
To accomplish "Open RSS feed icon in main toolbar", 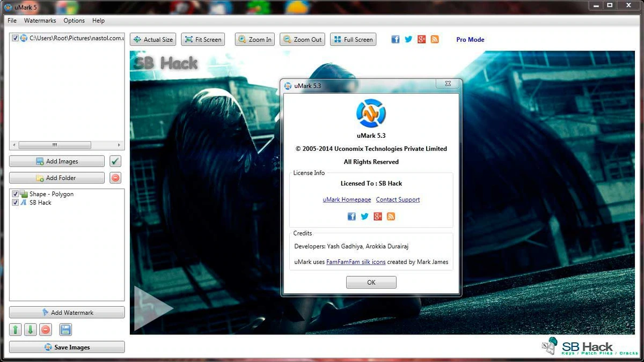I will coord(435,39).
